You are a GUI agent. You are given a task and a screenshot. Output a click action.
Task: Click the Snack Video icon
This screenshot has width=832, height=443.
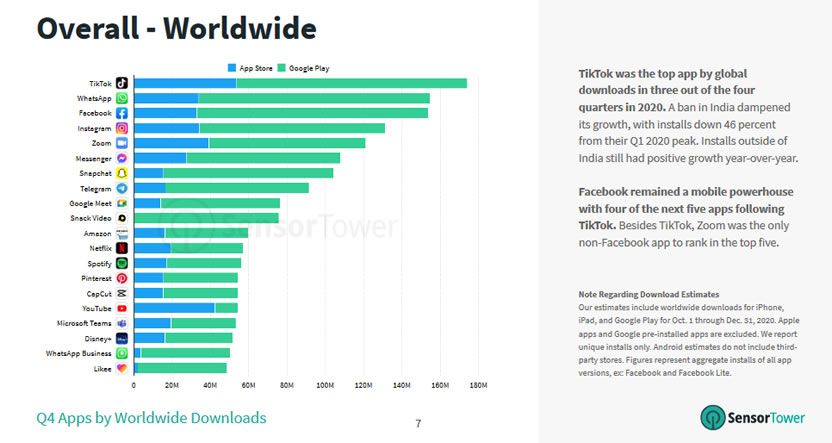click(x=122, y=218)
